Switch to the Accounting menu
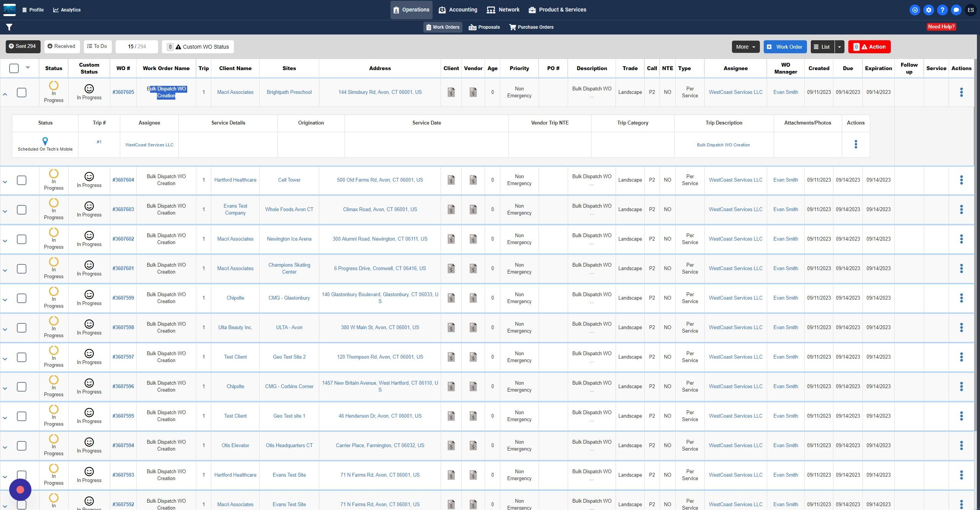 pyautogui.click(x=457, y=10)
